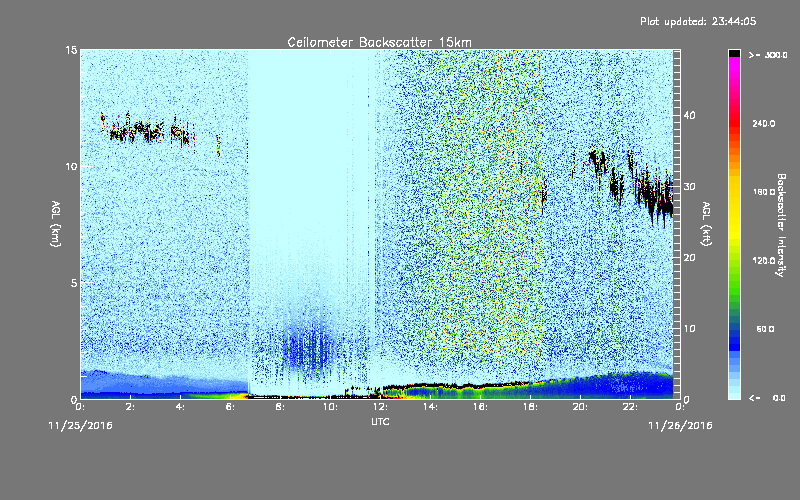
Task: Click the 120.0 colorbar label
Action: (764, 260)
